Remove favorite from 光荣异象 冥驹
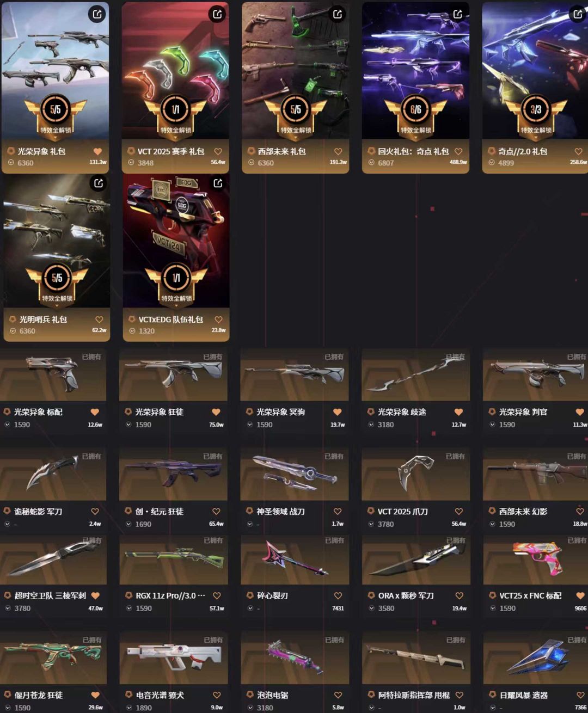 (x=338, y=412)
